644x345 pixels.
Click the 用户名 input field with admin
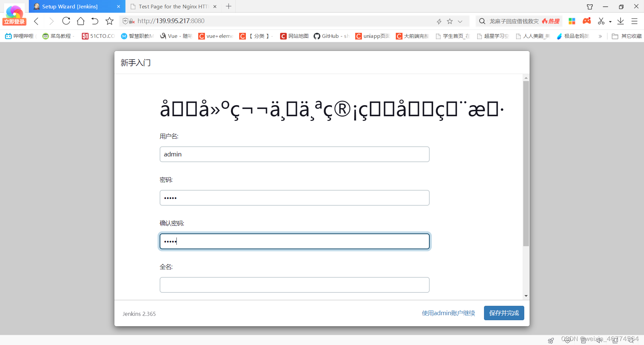(294, 154)
